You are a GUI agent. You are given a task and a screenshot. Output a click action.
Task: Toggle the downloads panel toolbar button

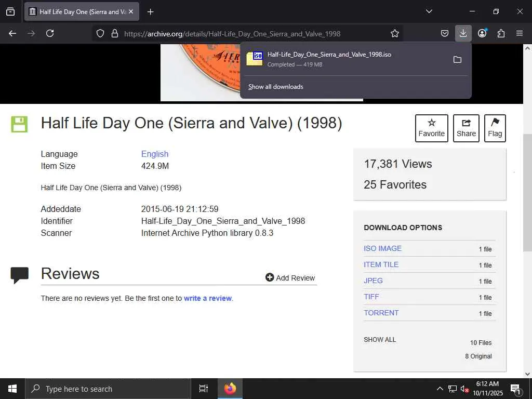[x=463, y=33]
